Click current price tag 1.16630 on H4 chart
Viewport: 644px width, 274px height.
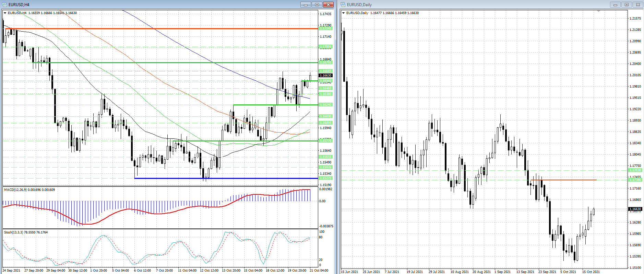(x=325, y=75)
